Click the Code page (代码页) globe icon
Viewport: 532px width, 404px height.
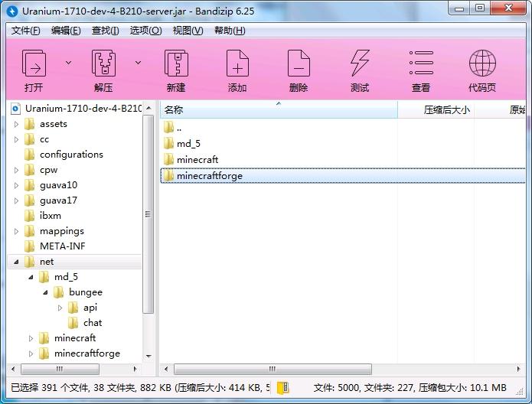(482, 64)
